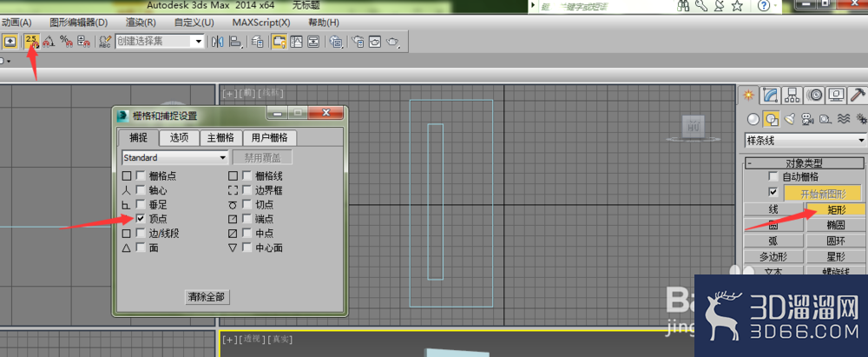
Task: Click the ViewCube in the front viewport
Action: (x=694, y=127)
